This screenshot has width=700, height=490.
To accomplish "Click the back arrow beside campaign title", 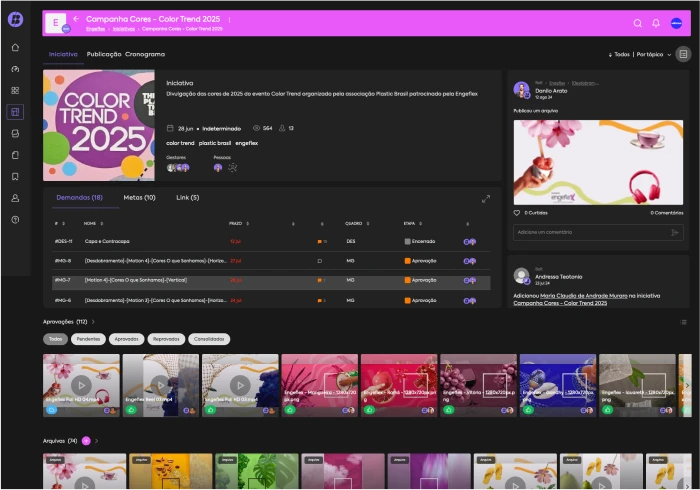I will 76,19.
